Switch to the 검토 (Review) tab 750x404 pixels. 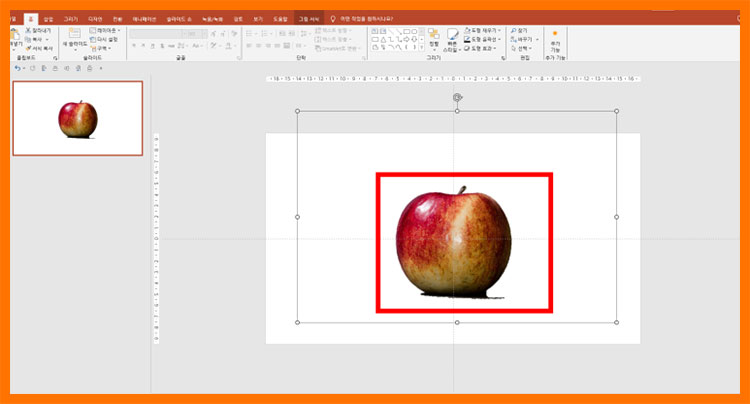pos(238,19)
